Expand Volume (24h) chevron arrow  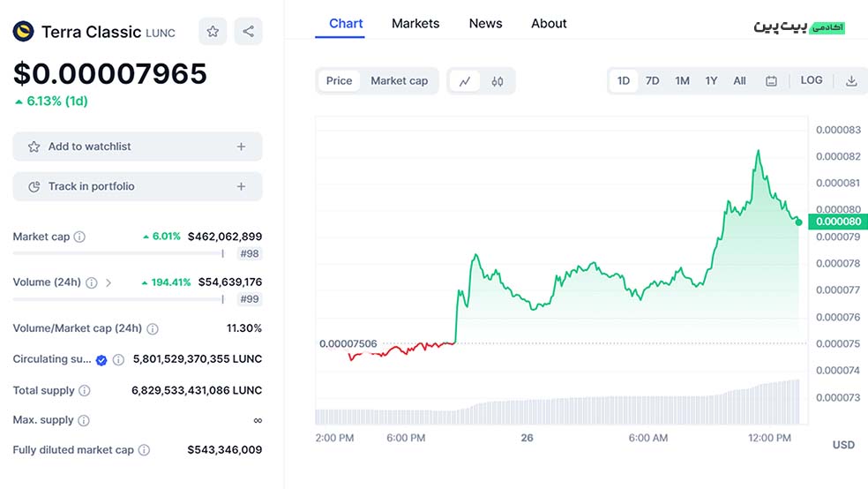pyautogui.click(x=108, y=282)
